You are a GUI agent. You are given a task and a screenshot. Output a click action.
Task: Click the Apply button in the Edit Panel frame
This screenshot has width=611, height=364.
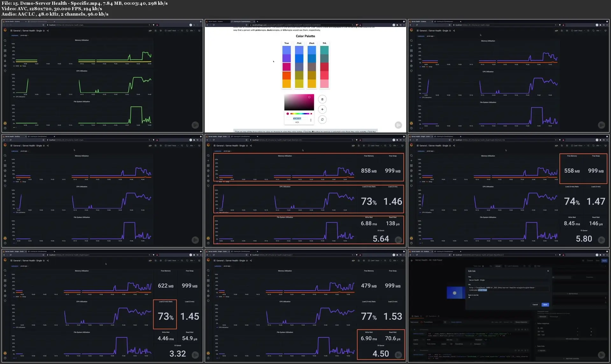pyautogui.click(x=604, y=261)
